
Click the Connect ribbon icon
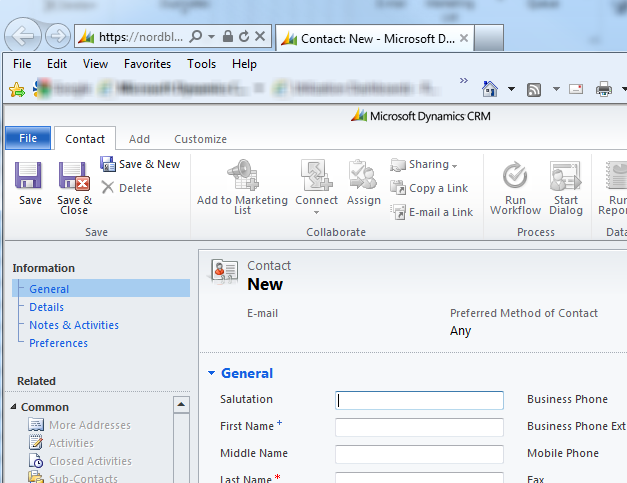pyautogui.click(x=316, y=175)
